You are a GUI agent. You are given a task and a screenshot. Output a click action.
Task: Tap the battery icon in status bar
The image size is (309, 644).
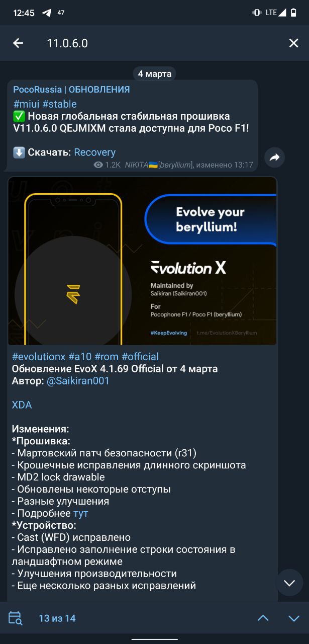294,13
